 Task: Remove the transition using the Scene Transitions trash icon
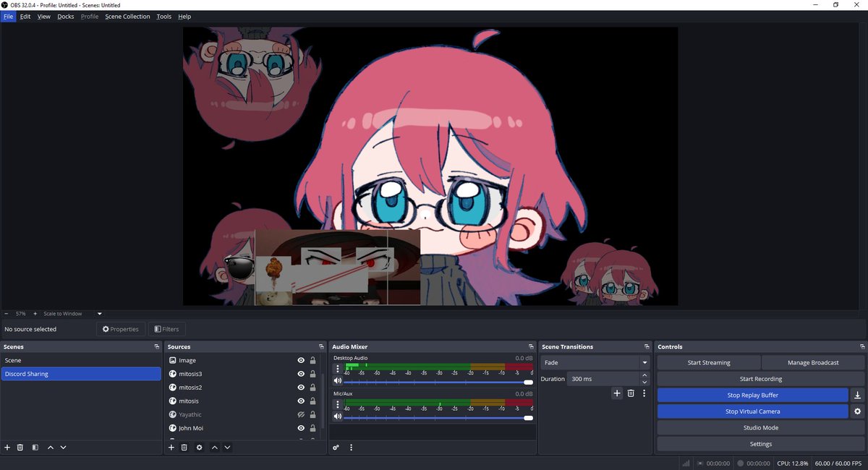click(x=631, y=393)
